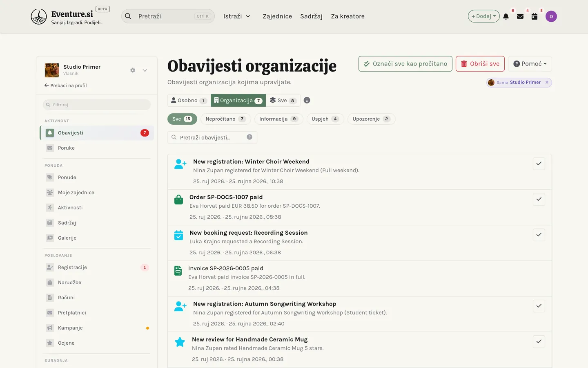Open Zajednice in the top navigation

click(277, 16)
